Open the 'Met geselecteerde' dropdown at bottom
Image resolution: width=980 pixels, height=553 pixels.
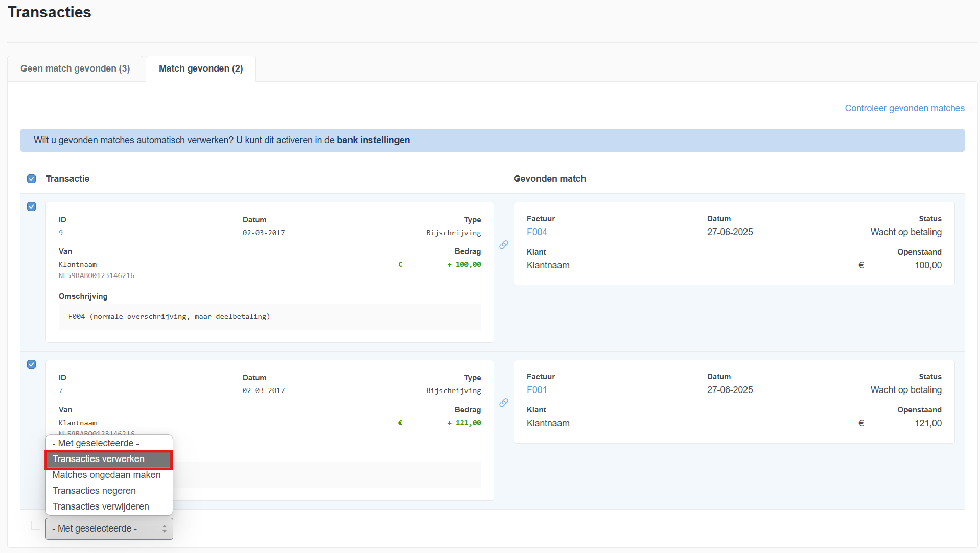point(109,528)
